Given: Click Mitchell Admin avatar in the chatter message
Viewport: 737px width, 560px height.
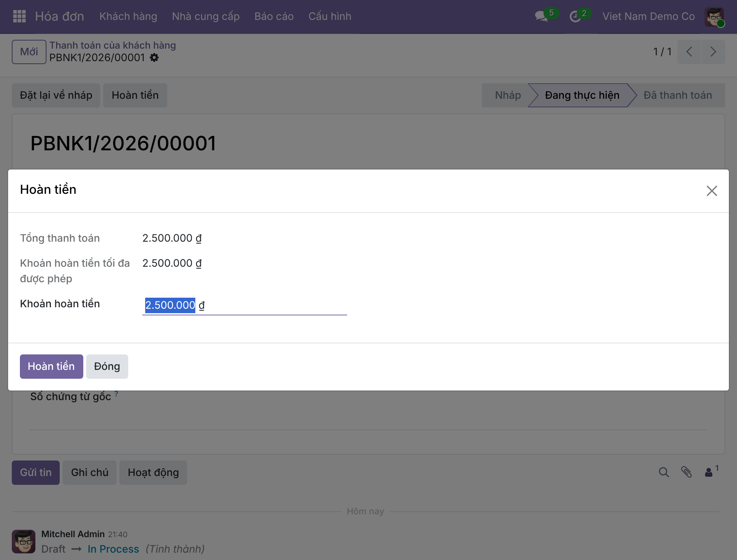Looking at the screenshot, I should (x=24, y=541).
